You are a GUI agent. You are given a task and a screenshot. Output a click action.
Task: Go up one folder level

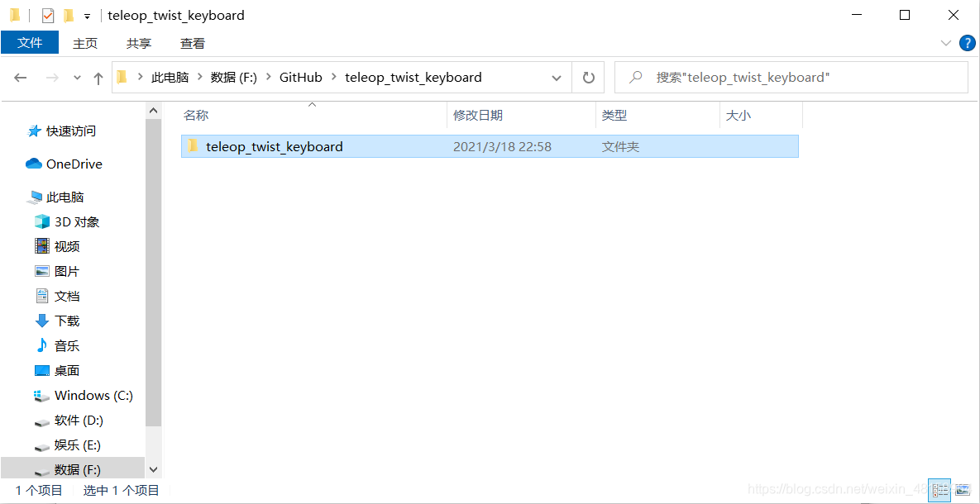coord(98,78)
